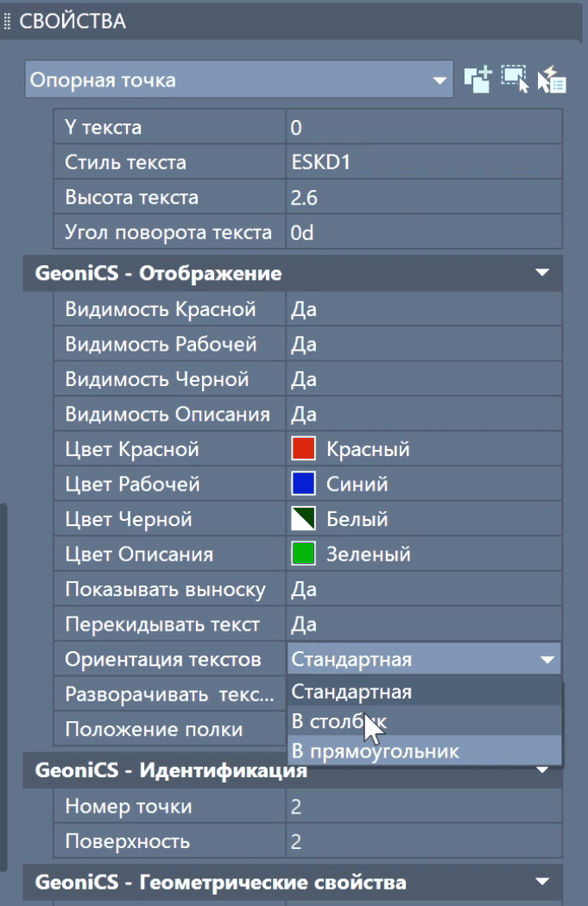Click the green swatch for Цвет Описания

[x=303, y=554]
